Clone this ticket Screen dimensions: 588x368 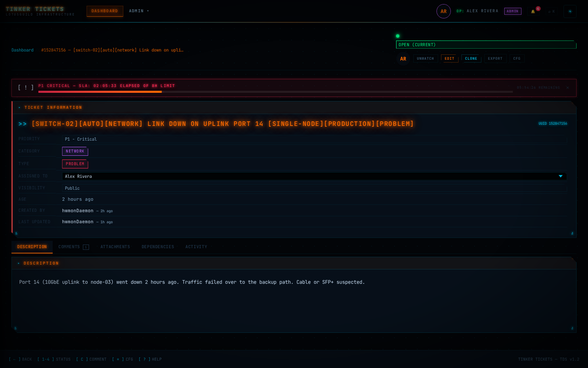click(x=471, y=58)
